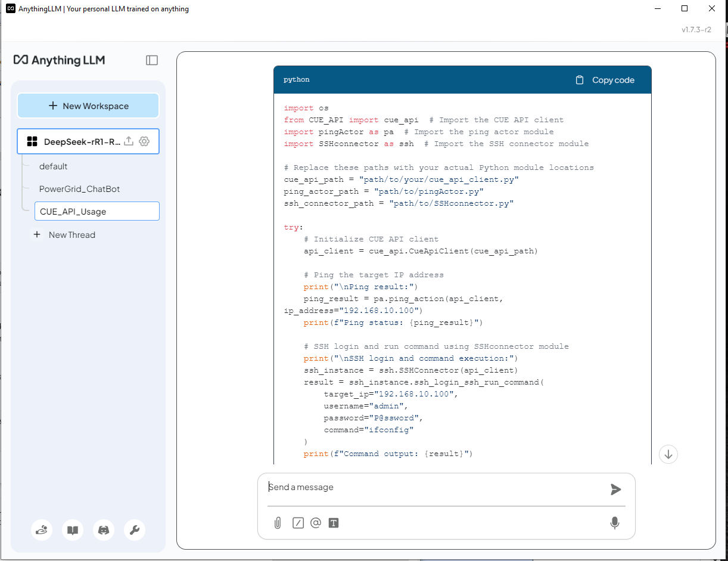Click the upload documents icon on the DeepSeek workspace

128,141
